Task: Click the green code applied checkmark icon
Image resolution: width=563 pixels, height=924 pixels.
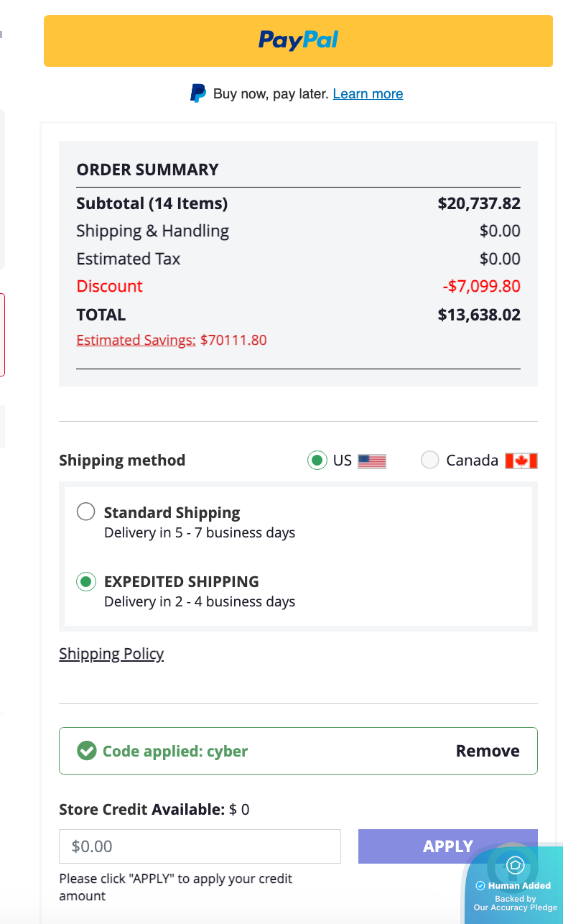Action: click(87, 751)
